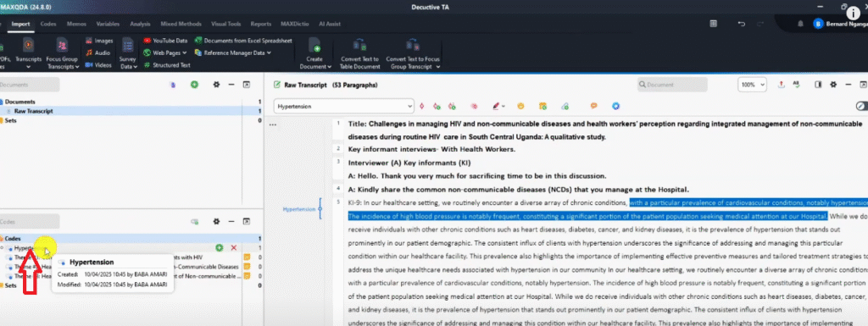Import Images into project
This screenshot has height=326, width=868.
click(x=99, y=41)
